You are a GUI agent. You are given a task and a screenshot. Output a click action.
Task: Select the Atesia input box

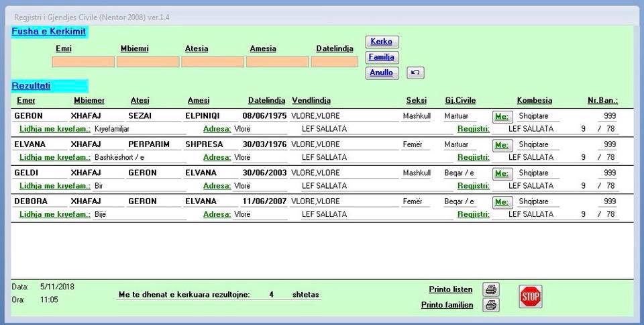(212, 62)
